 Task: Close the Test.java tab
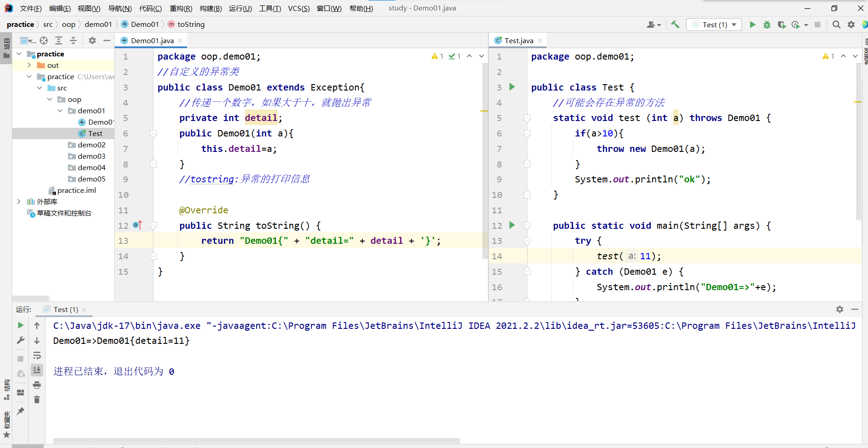pyautogui.click(x=540, y=40)
